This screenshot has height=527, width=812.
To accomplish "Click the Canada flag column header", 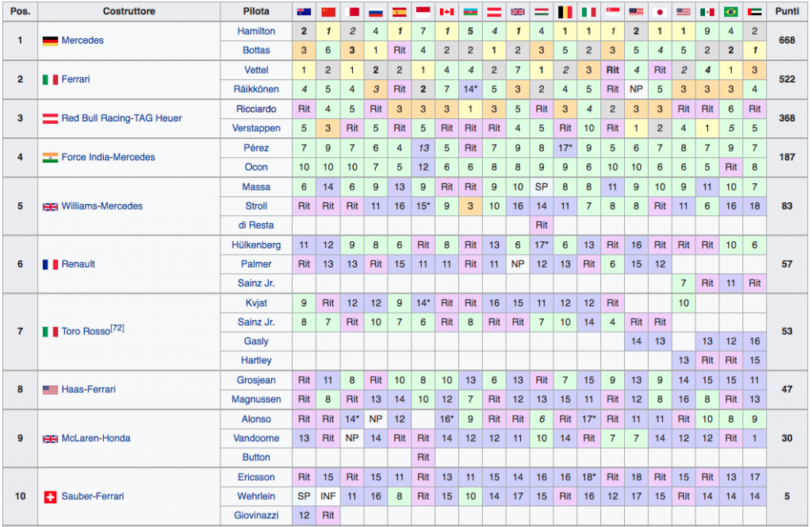I will (x=447, y=11).
